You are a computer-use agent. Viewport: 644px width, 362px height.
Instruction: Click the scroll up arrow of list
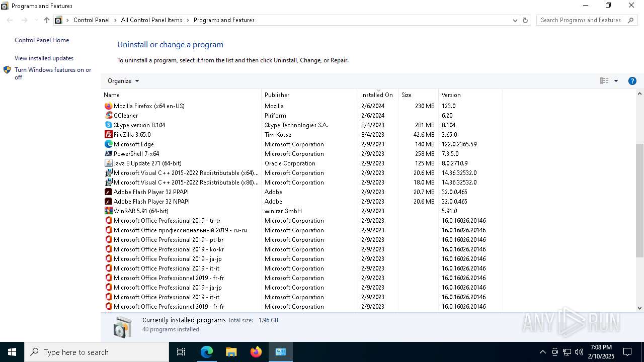pos(640,94)
